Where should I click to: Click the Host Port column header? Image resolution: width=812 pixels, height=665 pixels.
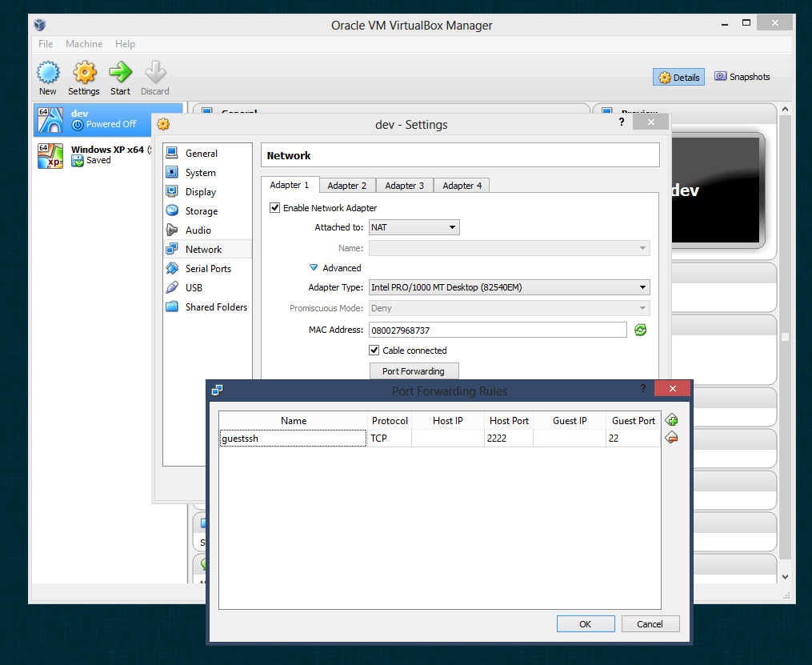[x=509, y=421]
